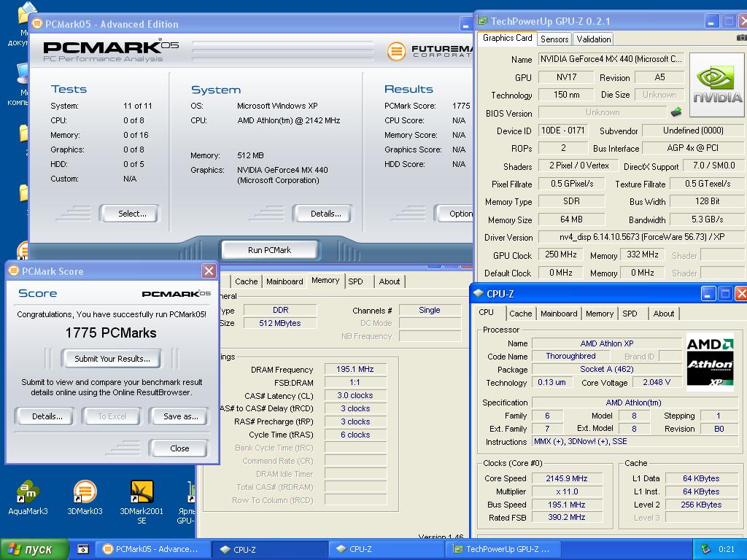Select the Graphics Card tab in GPU-Z
The image size is (747, 560).
507,38
